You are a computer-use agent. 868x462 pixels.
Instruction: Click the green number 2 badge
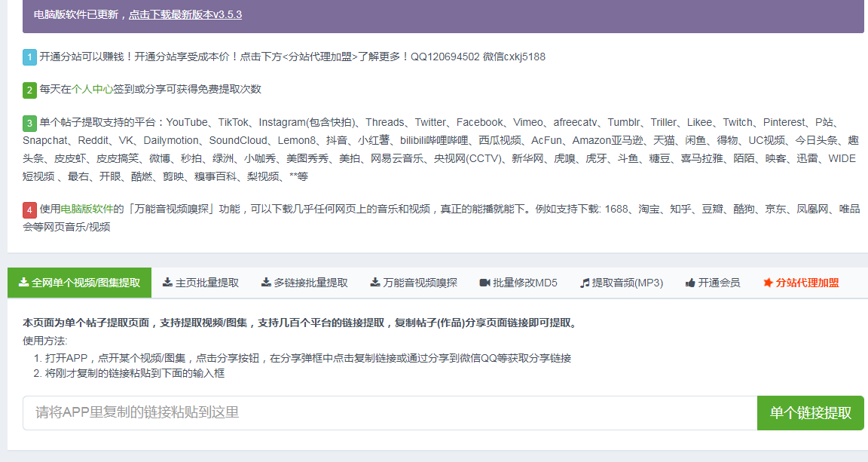point(30,90)
